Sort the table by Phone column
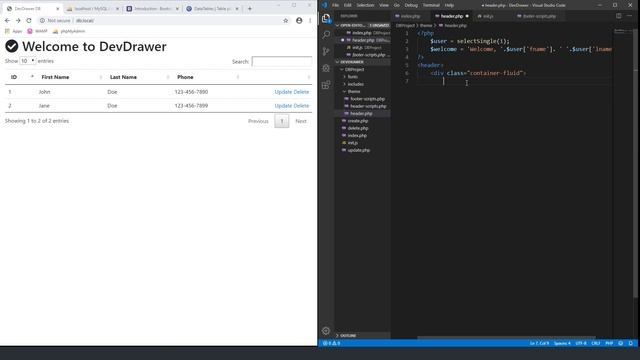Image resolution: width=640 pixels, height=360 pixels. pyautogui.click(x=206, y=77)
